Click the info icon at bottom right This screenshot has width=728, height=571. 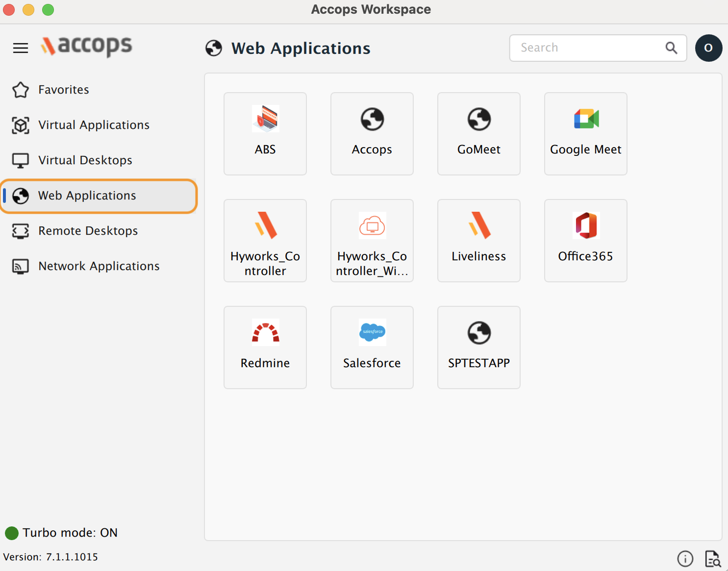(x=685, y=558)
